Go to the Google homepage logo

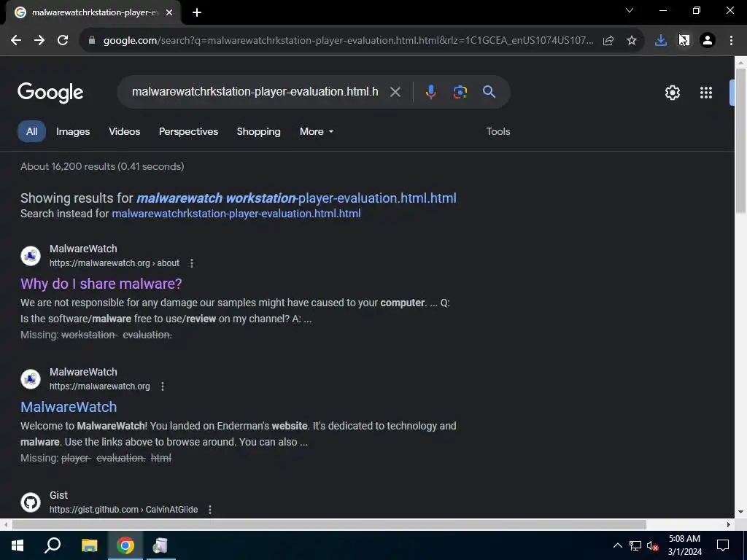(x=50, y=93)
